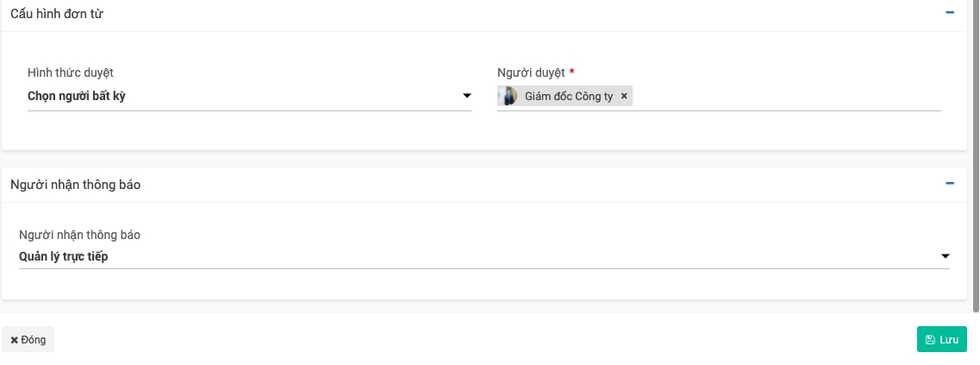
Task: Click the Quản lý trực tiếp dropdown arrow
Action: (945, 256)
